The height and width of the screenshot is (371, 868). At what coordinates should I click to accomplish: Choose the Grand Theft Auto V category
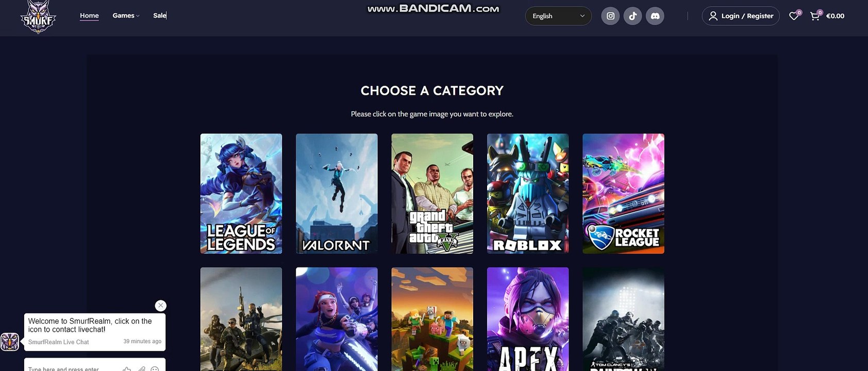432,194
